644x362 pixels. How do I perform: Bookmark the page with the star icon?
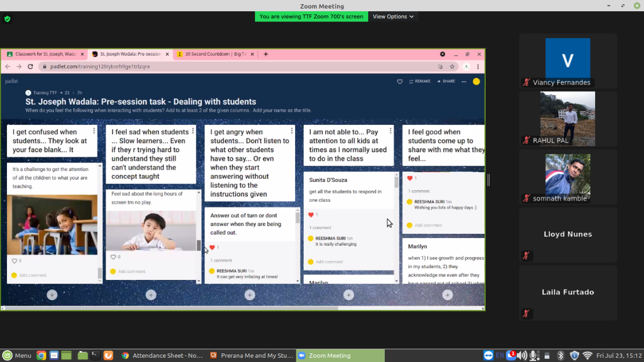pos(452,67)
